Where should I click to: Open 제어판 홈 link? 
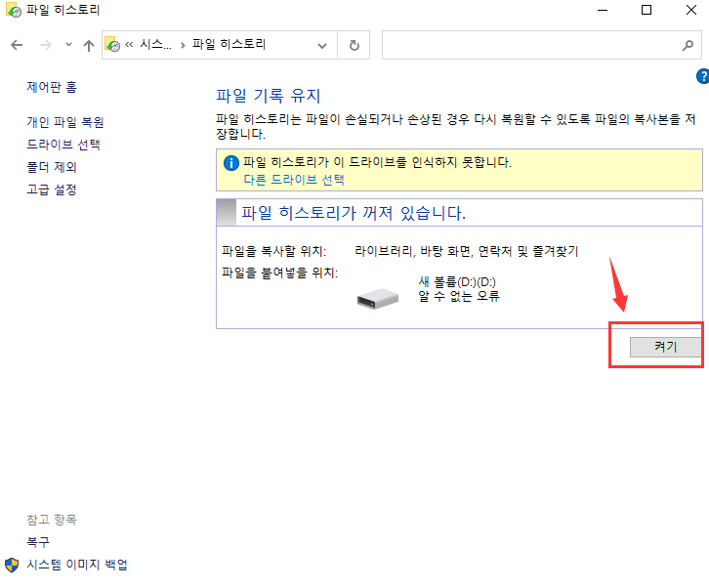click(x=52, y=87)
